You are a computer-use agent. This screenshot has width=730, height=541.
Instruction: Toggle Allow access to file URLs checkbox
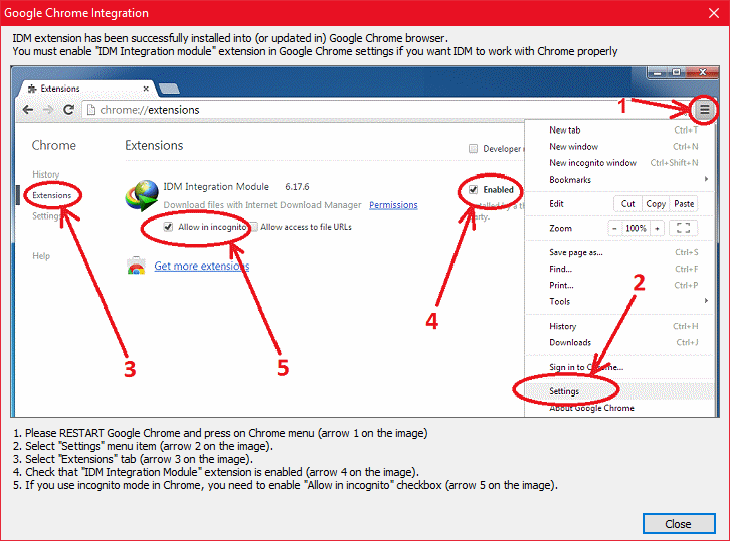point(254,227)
